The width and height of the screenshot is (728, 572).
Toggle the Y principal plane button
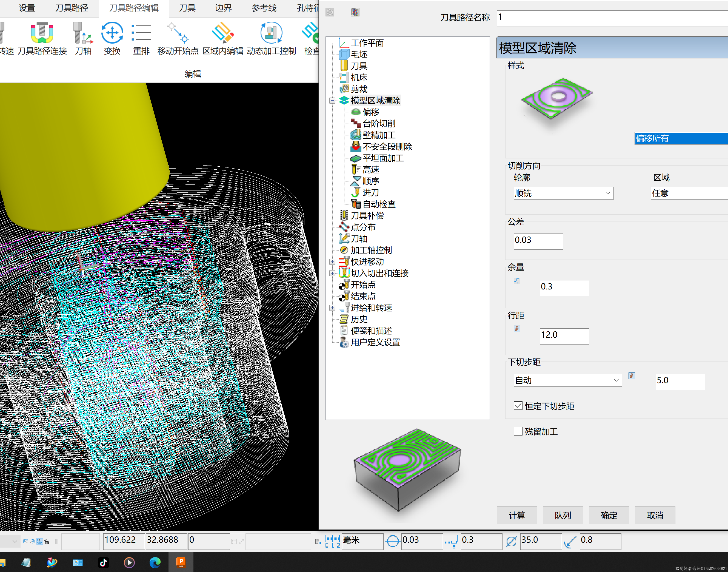click(x=32, y=541)
